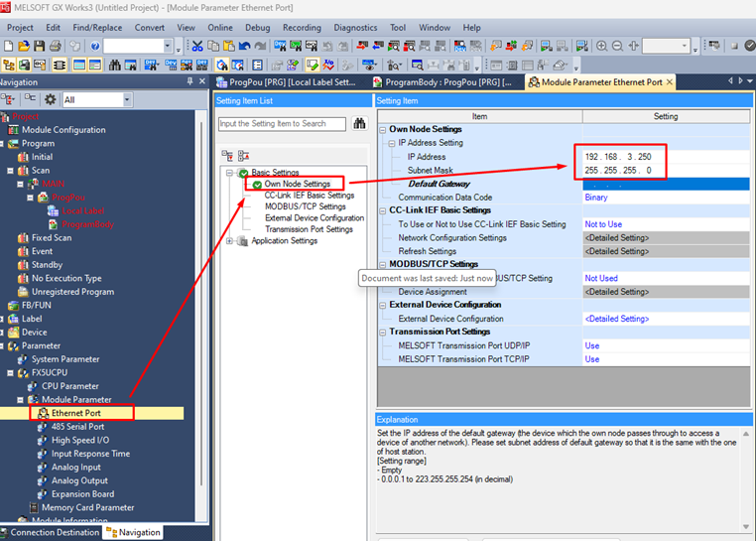
Task: Pin the Navigation panel with pushpin icon
Action: pyautogui.click(x=189, y=81)
